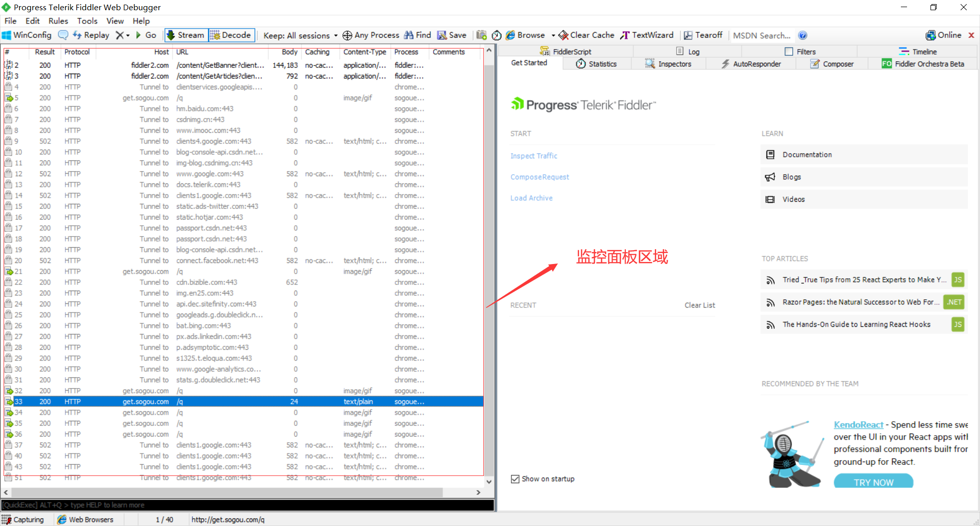Launch Browse in Internet Explorer

pos(525,35)
